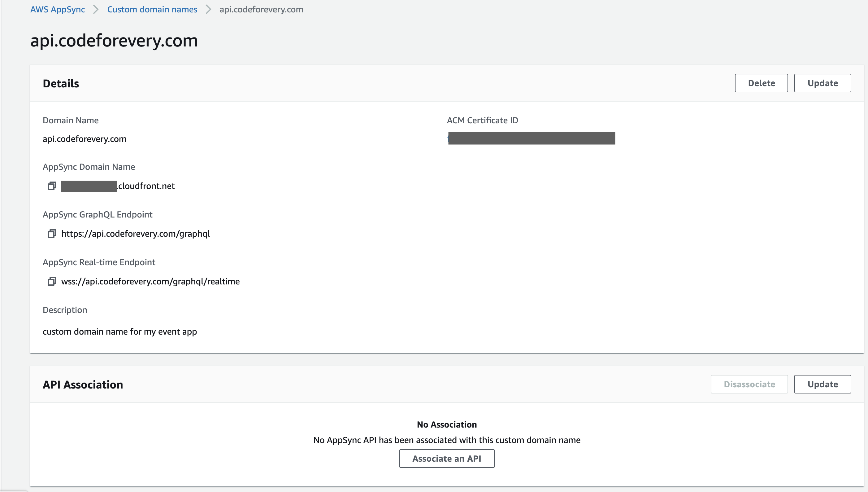Click the Associate an API button
Image resolution: width=868 pixels, height=492 pixels.
click(x=447, y=459)
